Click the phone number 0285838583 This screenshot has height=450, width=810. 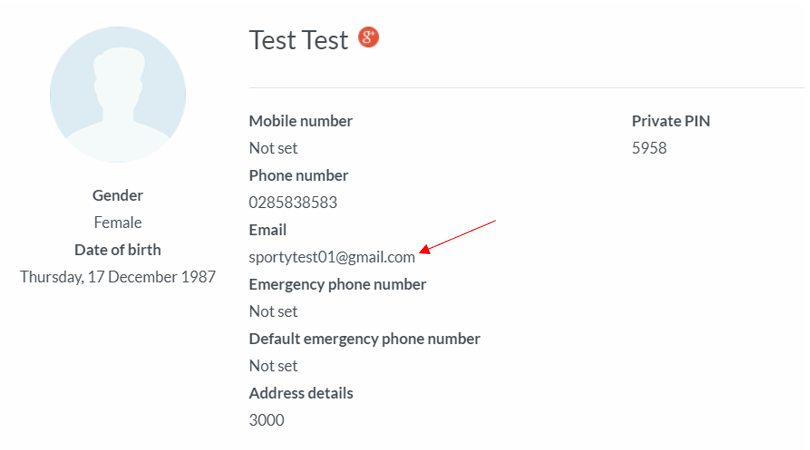pos(293,202)
